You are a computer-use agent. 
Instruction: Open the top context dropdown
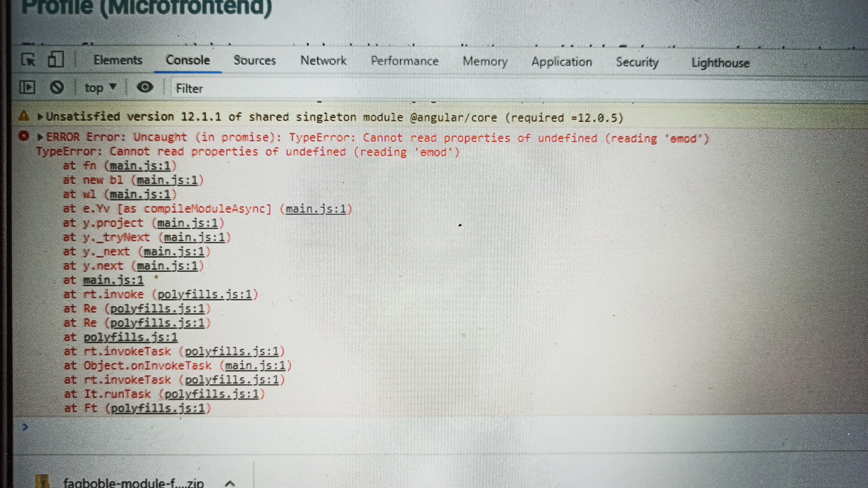click(100, 88)
